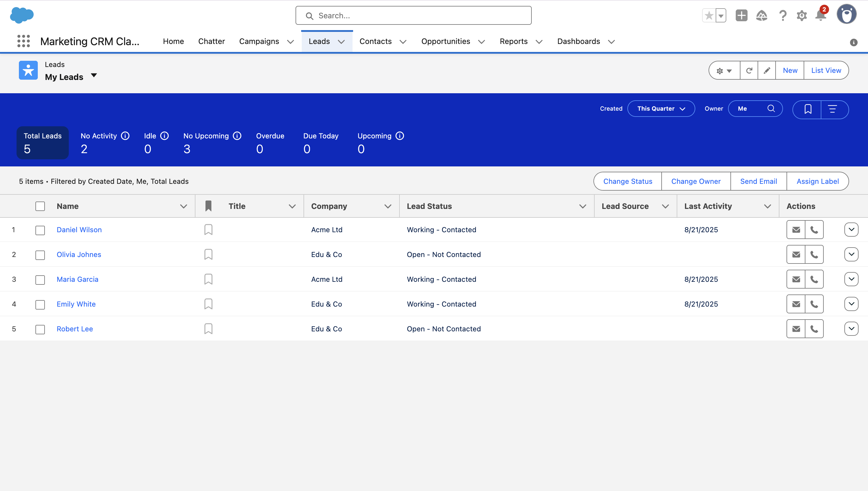Open Chatter tab

[211, 41]
